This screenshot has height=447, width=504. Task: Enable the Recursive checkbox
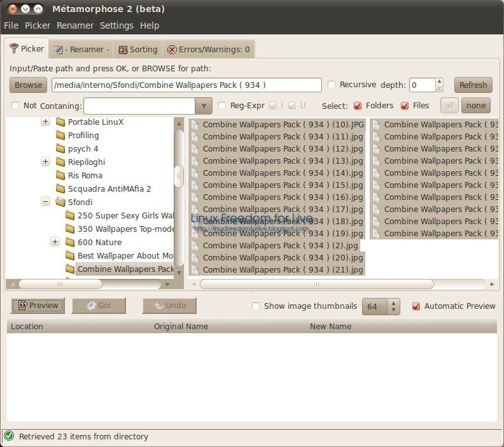pos(332,85)
